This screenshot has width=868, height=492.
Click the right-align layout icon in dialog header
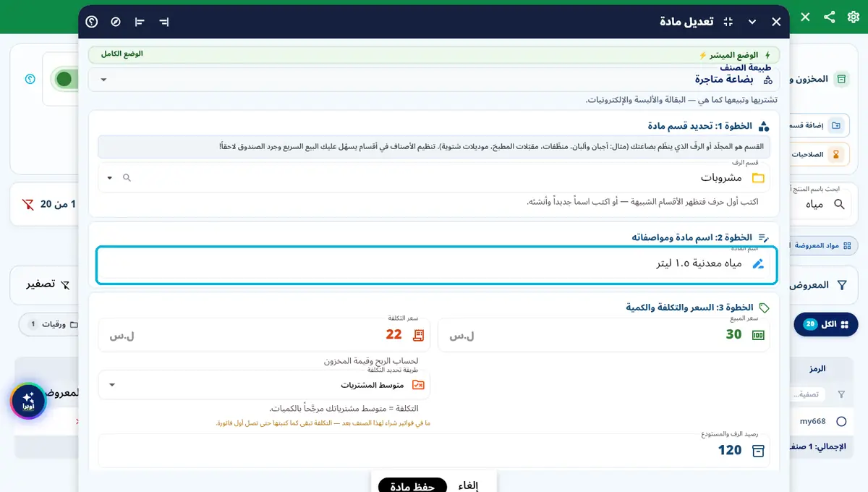pyautogui.click(x=164, y=22)
